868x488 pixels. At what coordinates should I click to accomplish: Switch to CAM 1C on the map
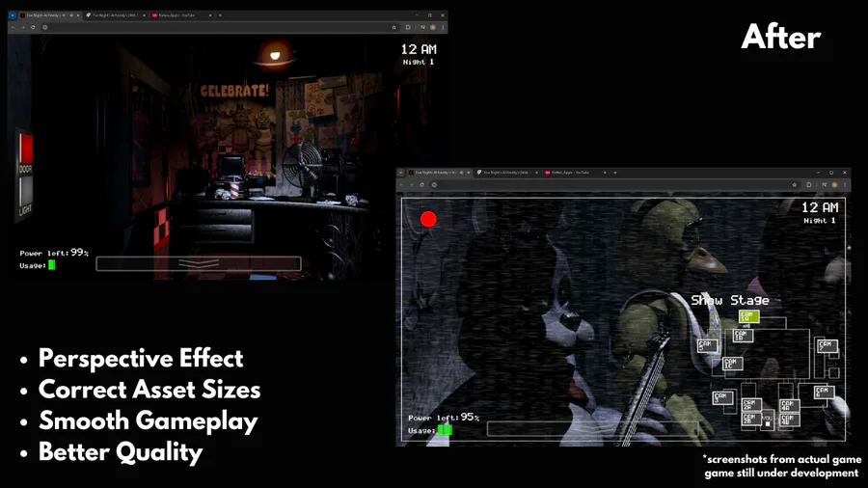point(732,364)
